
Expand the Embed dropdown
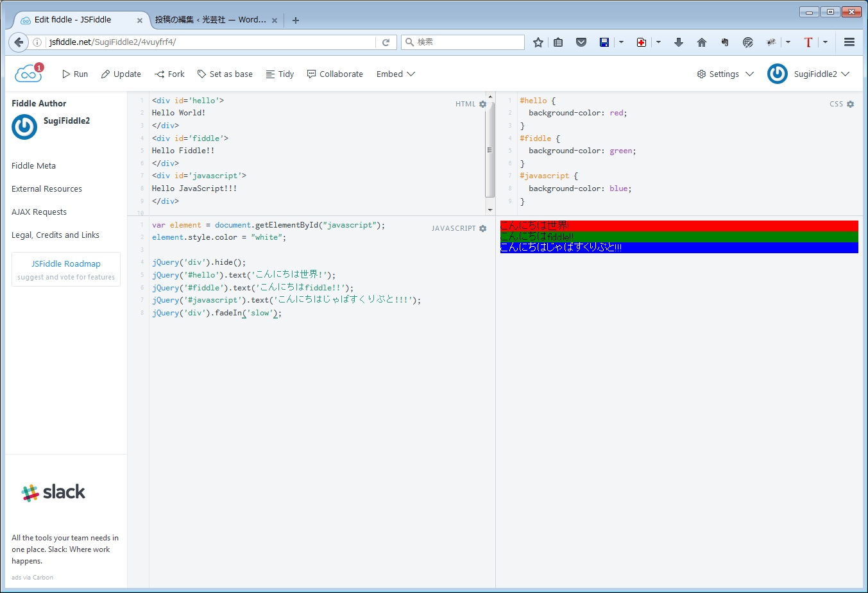(x=395, y=74)
